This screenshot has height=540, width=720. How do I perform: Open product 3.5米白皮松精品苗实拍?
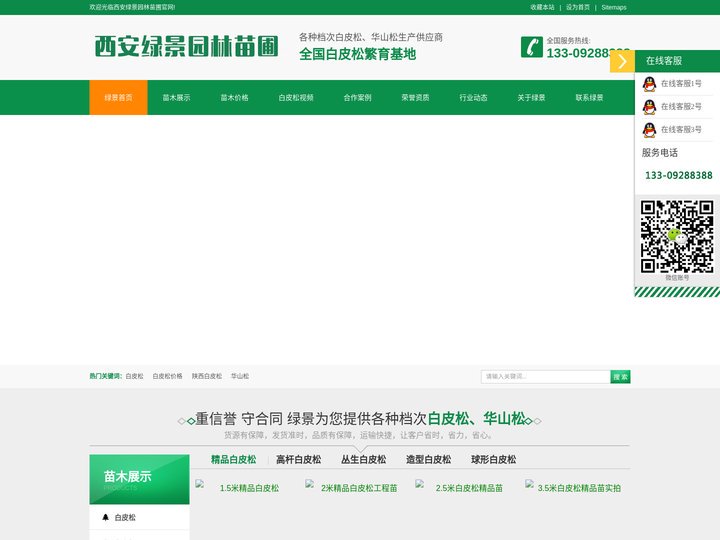pyautogui.click(x=579, y=488)
